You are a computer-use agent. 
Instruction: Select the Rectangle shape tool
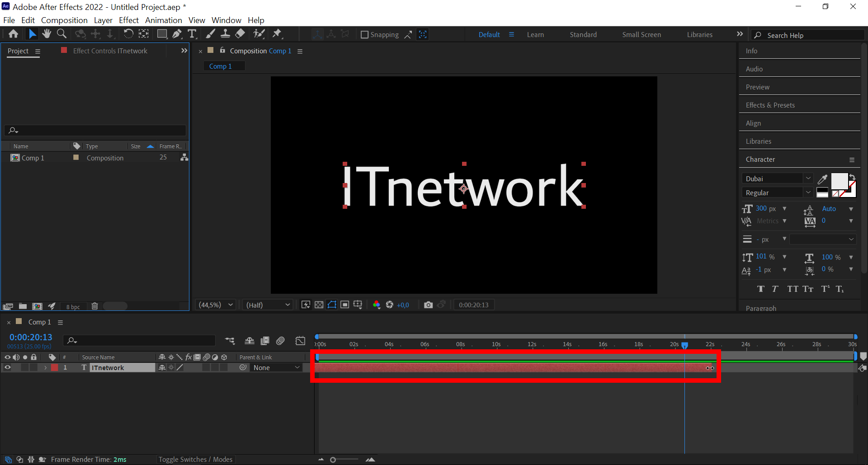click(162, 33)
